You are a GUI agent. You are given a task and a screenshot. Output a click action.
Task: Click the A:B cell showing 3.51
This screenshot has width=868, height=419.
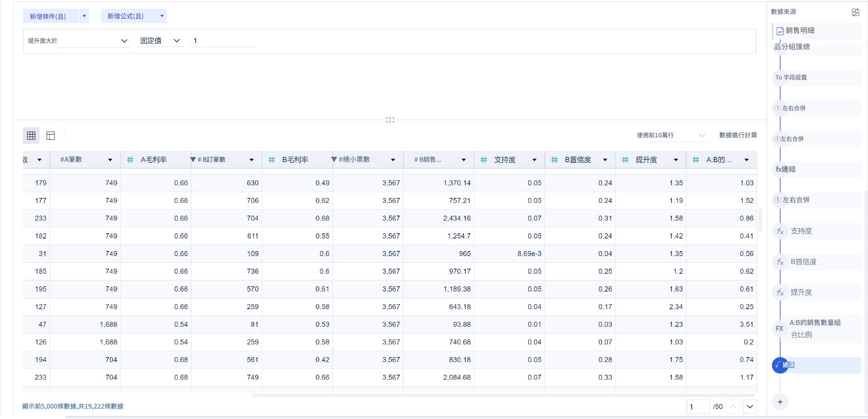click(x=722, y=325)
